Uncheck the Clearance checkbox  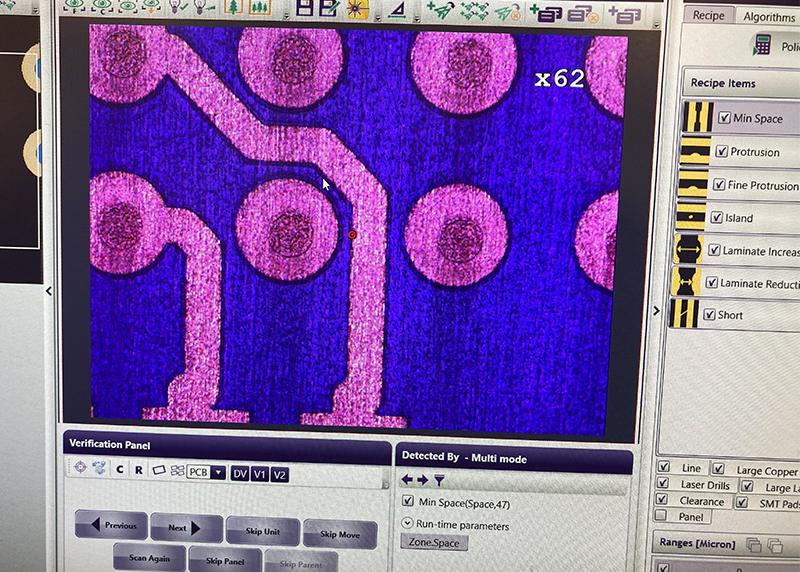(x=662, y=499)
